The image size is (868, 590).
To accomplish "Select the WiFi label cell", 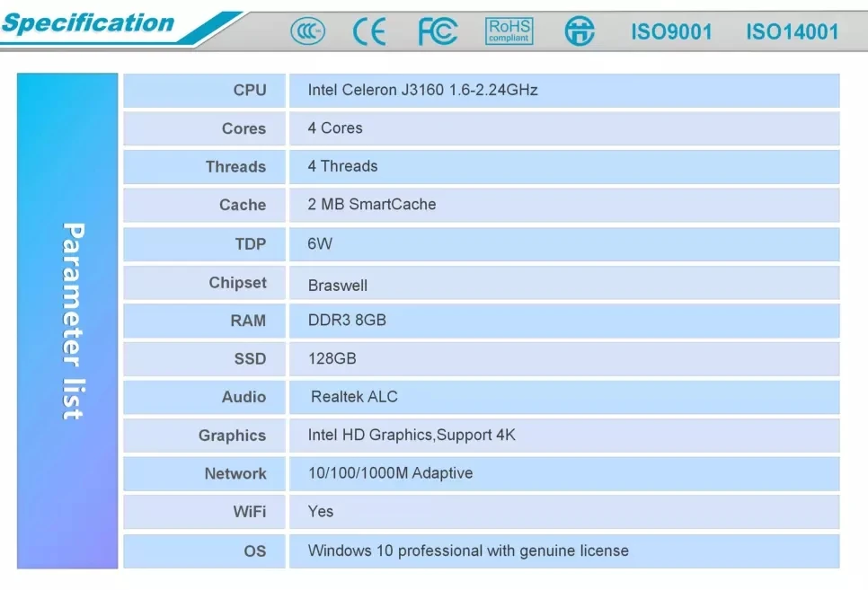I will point(204,512).
